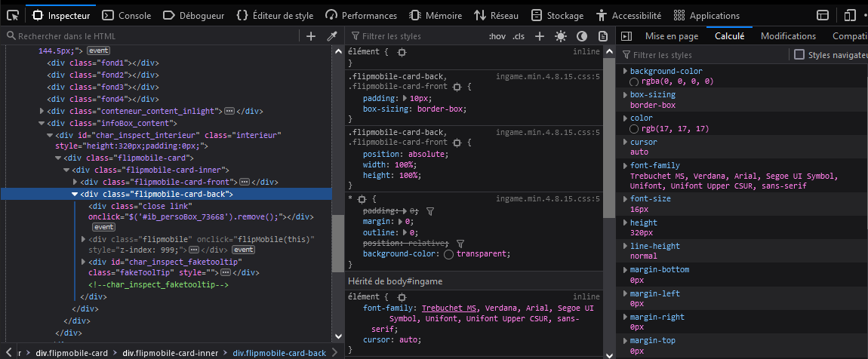Click event badge on the close link div
868x359 pixels.
point(103,226)
